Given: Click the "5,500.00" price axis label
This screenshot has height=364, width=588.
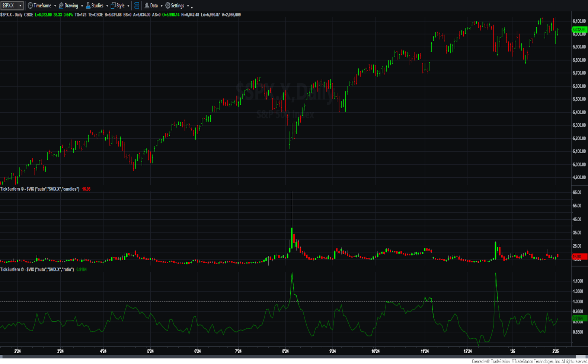Looking at the screenshot, I should (579, 99).
